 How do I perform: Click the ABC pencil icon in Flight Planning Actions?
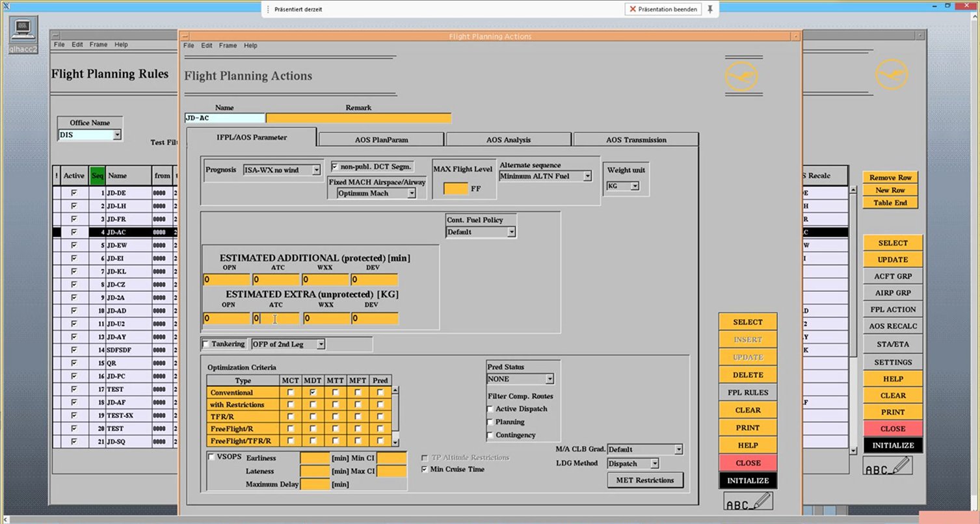click(x=748, y=502)
